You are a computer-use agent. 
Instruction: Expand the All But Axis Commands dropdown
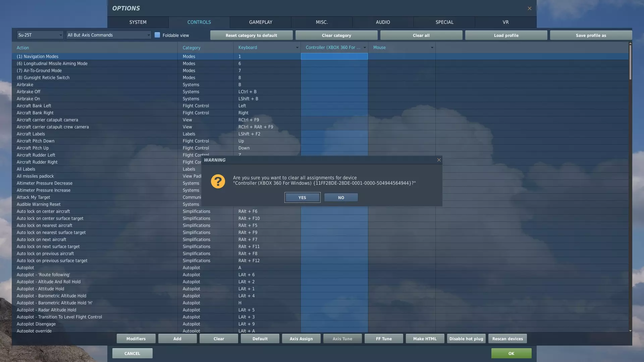point(109,35)
